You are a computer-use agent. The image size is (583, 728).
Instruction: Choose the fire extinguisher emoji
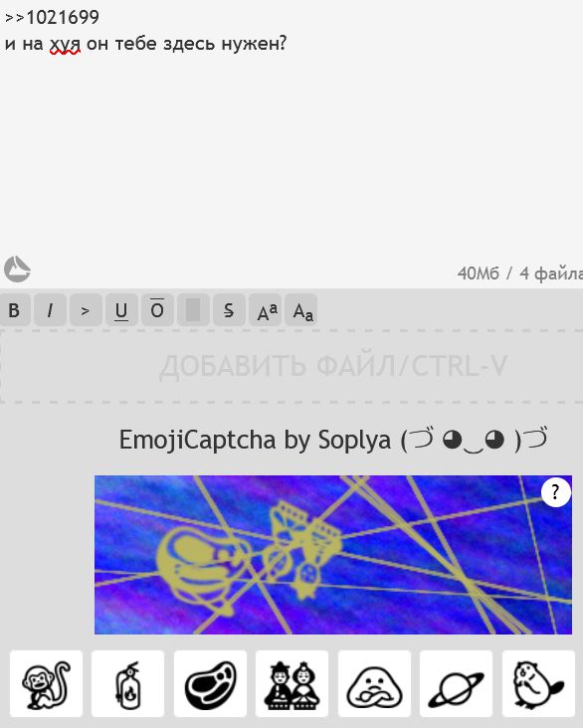[127, 684]
